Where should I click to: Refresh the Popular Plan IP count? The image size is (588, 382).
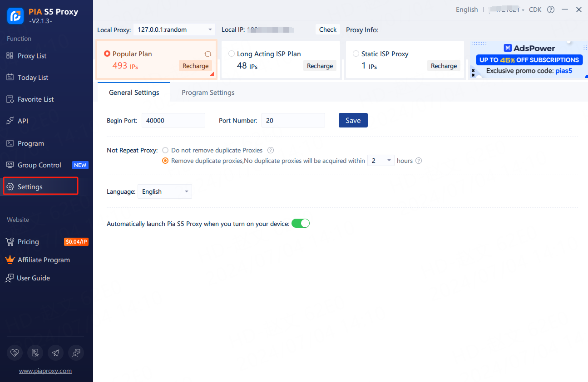pyautogui.click(x=208, y=54)
